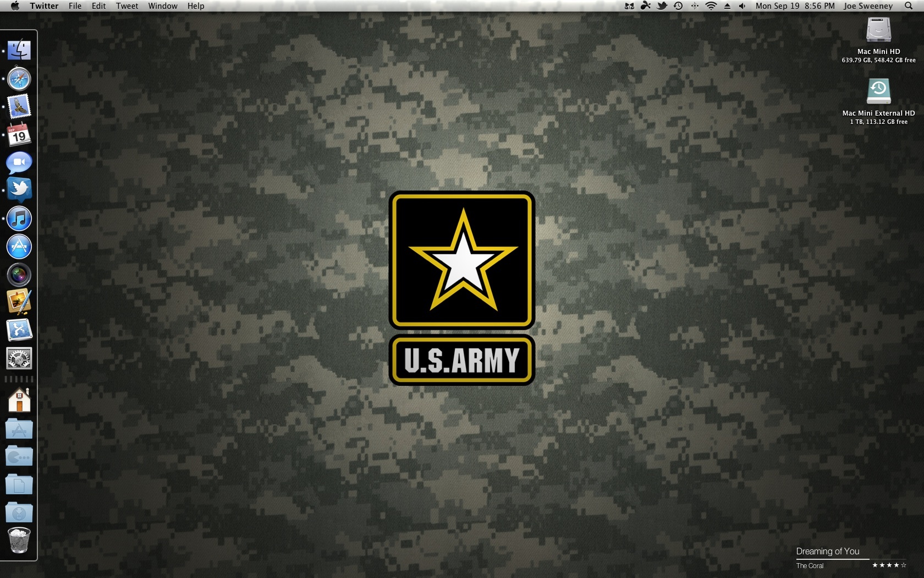
Task: Open System Preferences gear in dock
Action: [19, 358]
